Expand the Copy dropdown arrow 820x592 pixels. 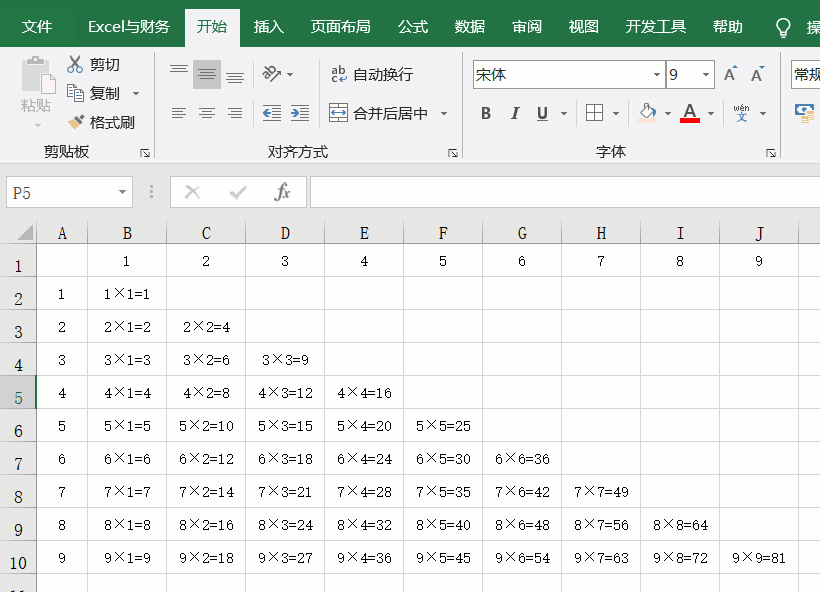point(136,94)
